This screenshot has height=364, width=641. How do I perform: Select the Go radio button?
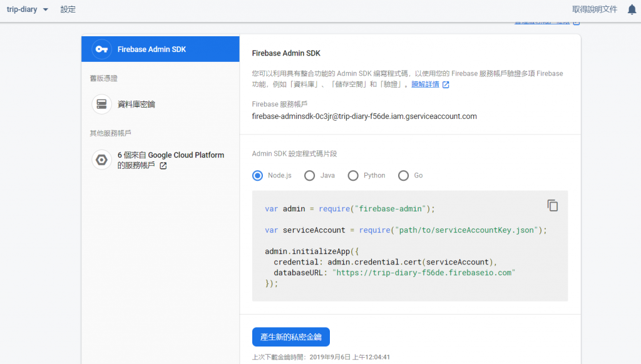click(403, 176)
